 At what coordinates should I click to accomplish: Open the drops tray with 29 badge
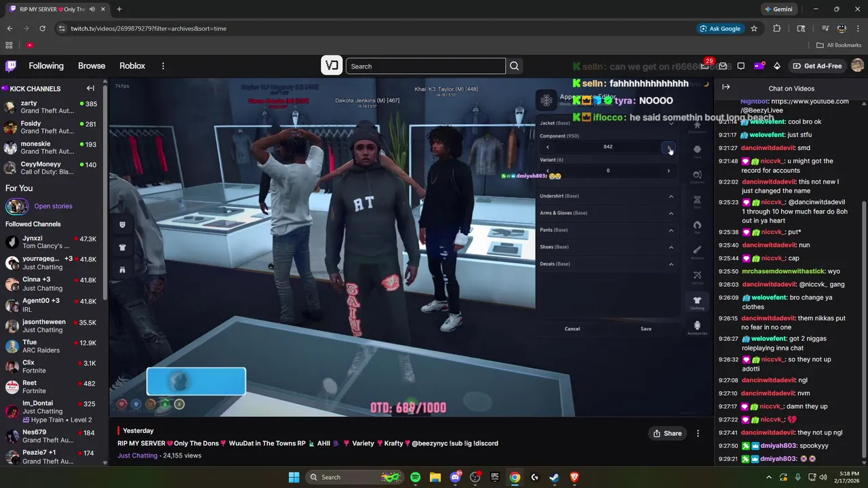coord(705,65)
